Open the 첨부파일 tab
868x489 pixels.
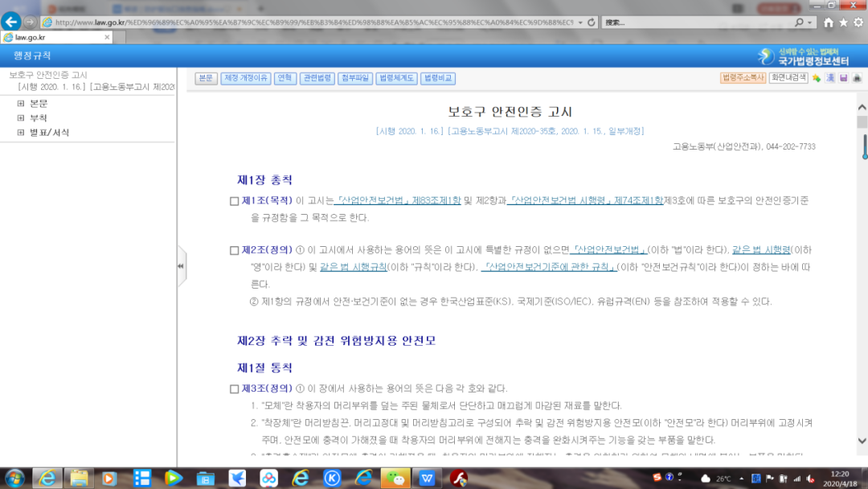pos(354,78)
